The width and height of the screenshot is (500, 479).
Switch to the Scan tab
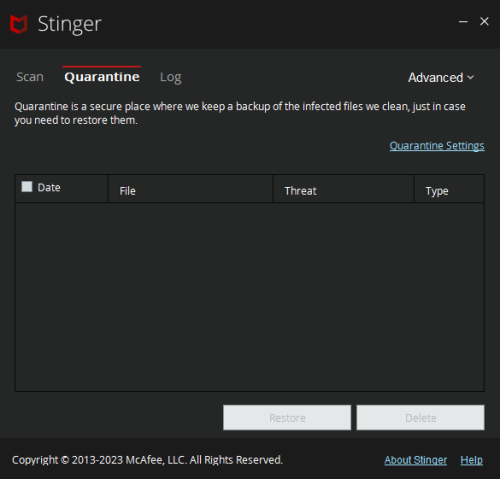[30, 77]
